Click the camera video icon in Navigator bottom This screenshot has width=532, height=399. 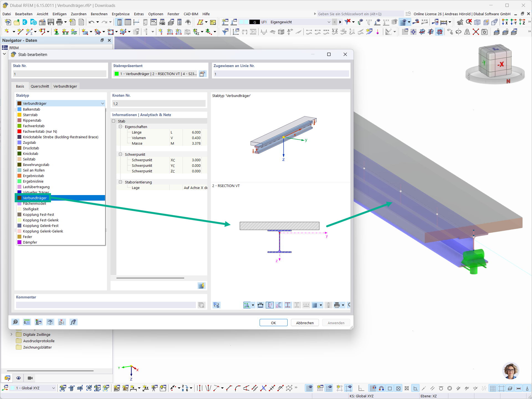[30, 378]
